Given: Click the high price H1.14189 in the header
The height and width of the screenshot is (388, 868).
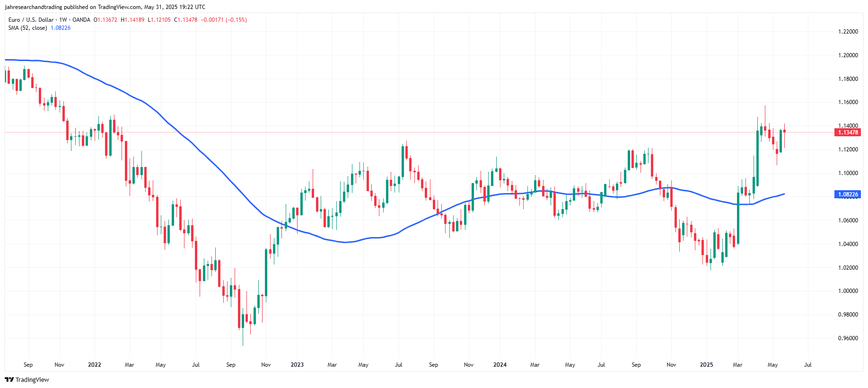Looking at the screenshot, I should click(x=132, y=20).
